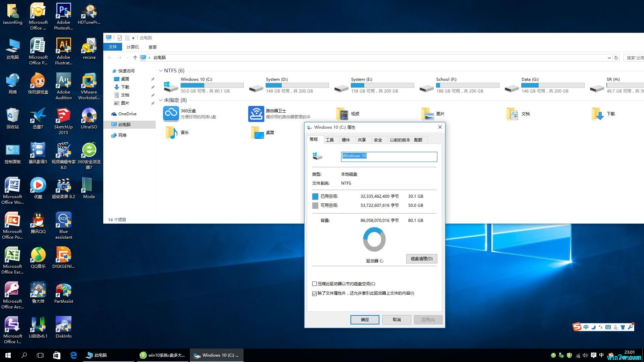
Task: Click 确定 to confirm drive properties
Action: pyautogui.click(x=365, y=319)
